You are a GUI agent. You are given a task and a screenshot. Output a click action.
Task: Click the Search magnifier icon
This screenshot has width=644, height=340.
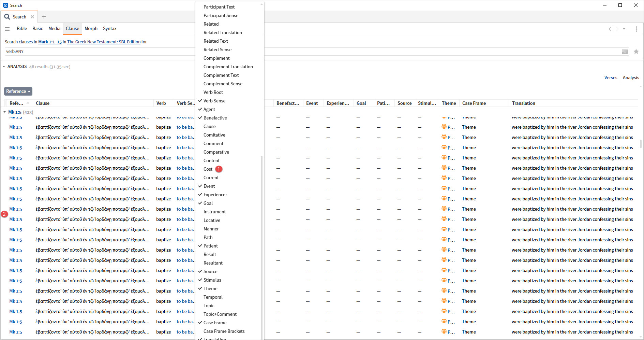[x=7, y=17]
